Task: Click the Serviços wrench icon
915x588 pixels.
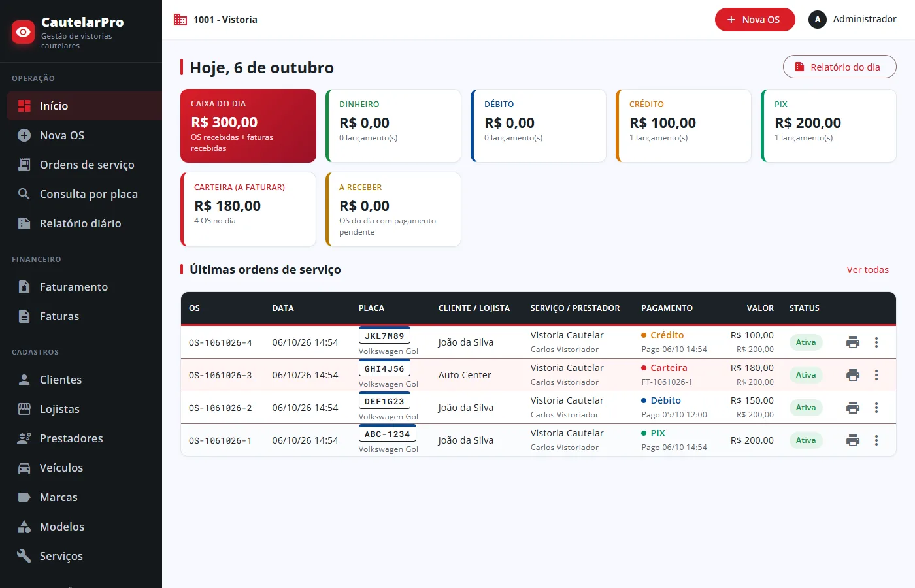Action: click(24, 556)
